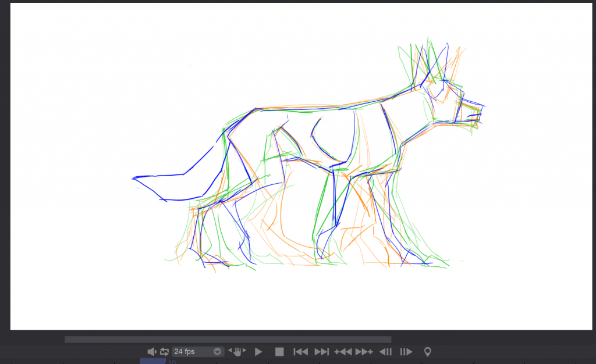
Task: Click the marker pin icon
Action: (x=428, y=352)
